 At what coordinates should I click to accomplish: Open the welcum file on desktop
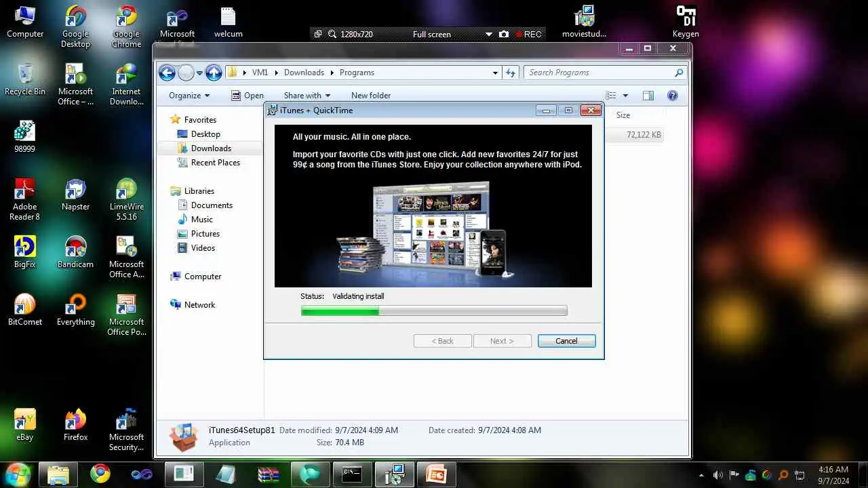229,22
